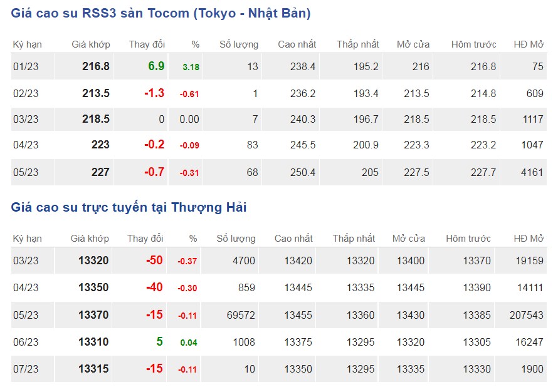Click 'Hôm trước' header in Shanghai table
558x392 pixels.
click(468, 239)
